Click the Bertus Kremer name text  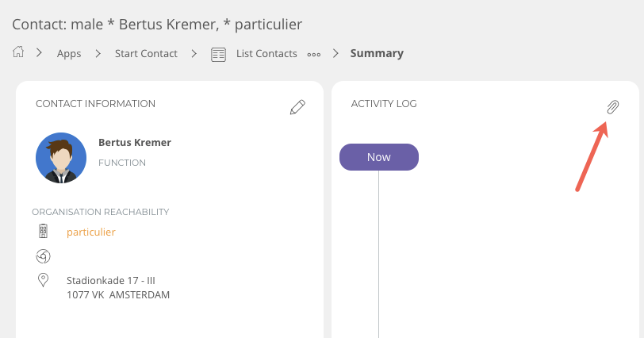(135, 143)
